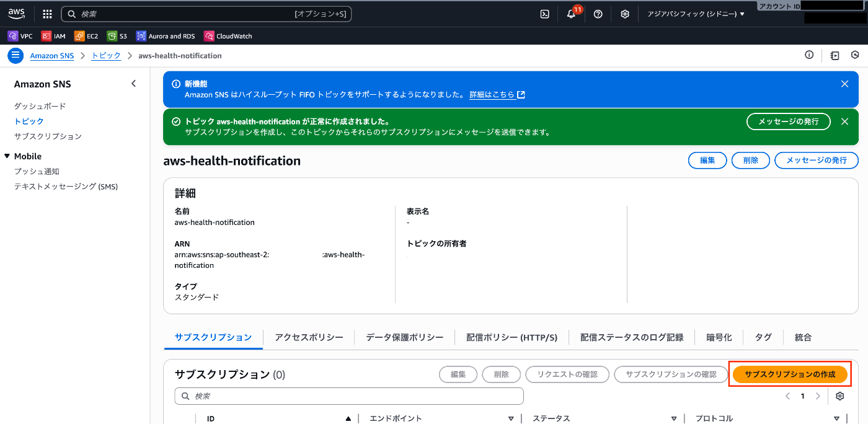Launch CloudShell from the top bar

tap(545, 14)
